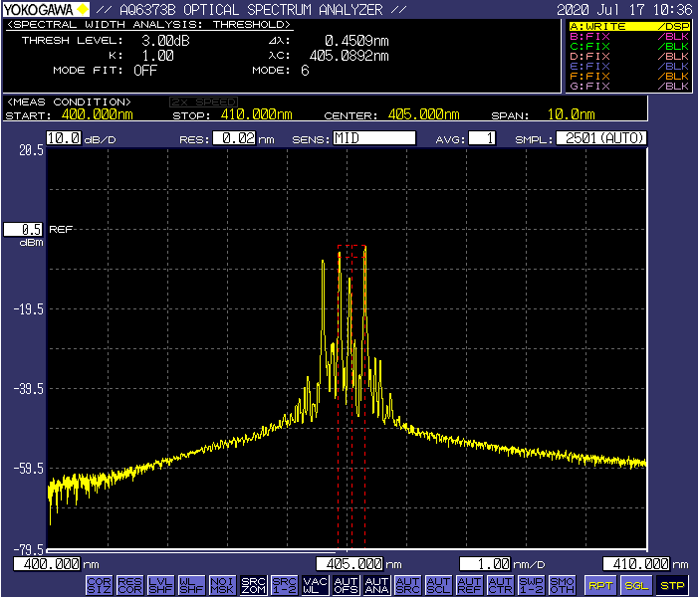Viewport: 700px width, 598px height.
Task: Select trace B:FIX in trace list
Action: pos(629,36)
